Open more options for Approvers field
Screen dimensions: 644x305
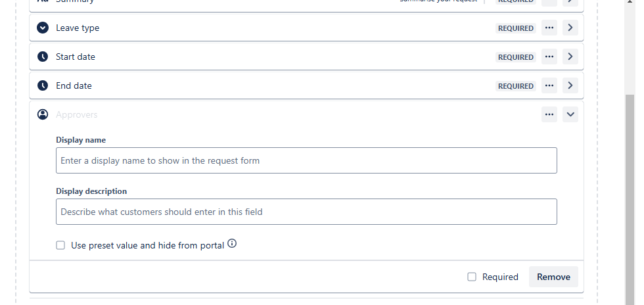549,114
